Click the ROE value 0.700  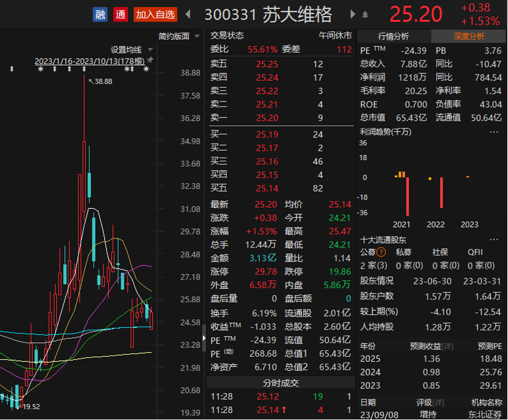point(416,104)
